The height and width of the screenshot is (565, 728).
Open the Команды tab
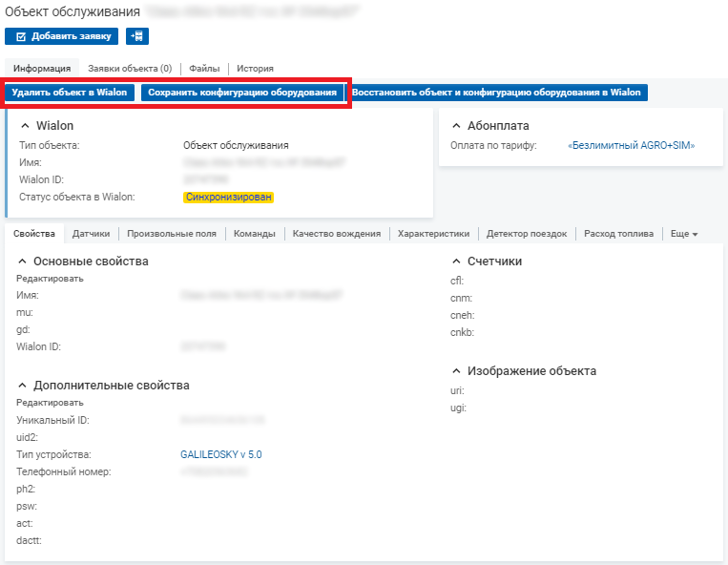coord(255,234)
